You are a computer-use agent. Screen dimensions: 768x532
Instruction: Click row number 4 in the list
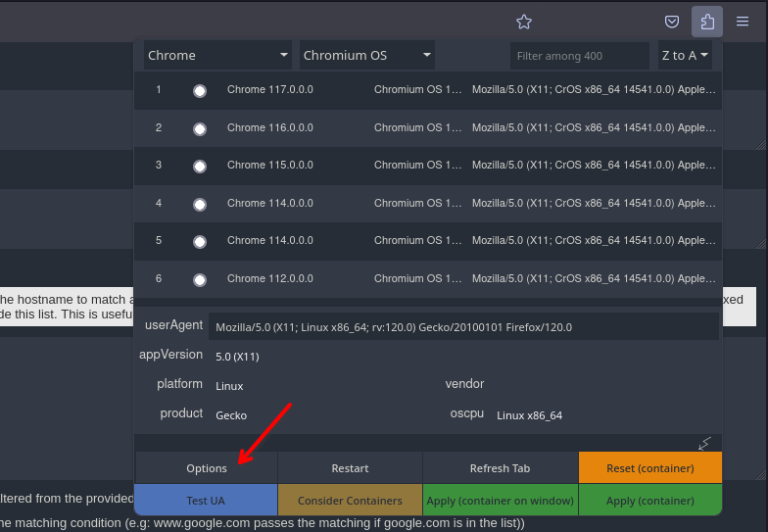point(159,203)
